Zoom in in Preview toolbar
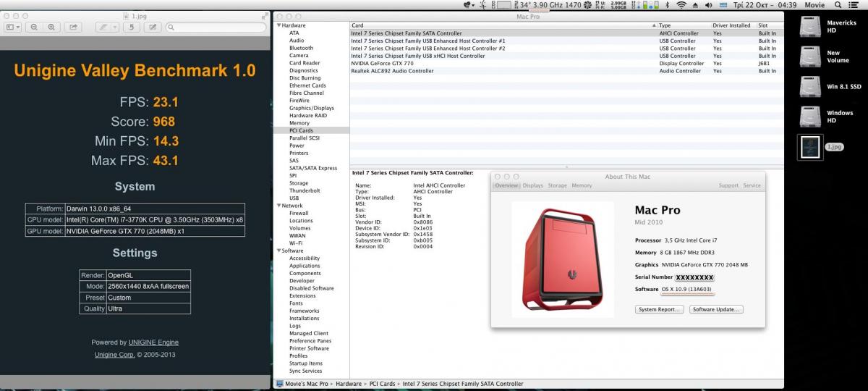 51,27
